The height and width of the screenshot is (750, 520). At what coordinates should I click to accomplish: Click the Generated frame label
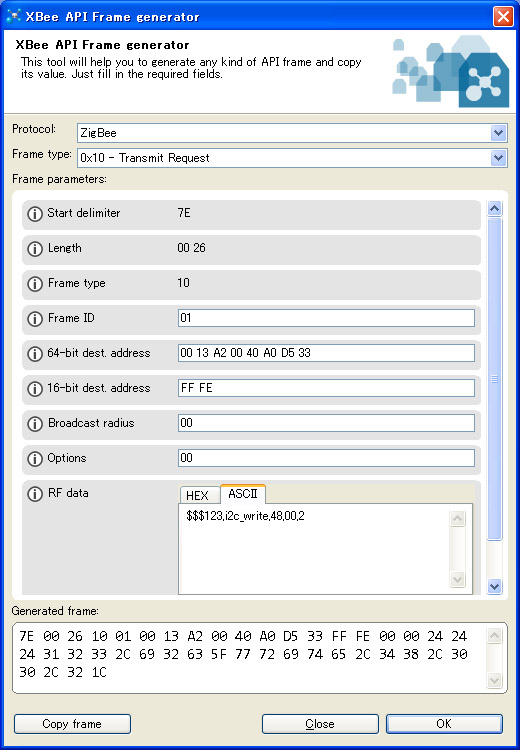[55, 611]
